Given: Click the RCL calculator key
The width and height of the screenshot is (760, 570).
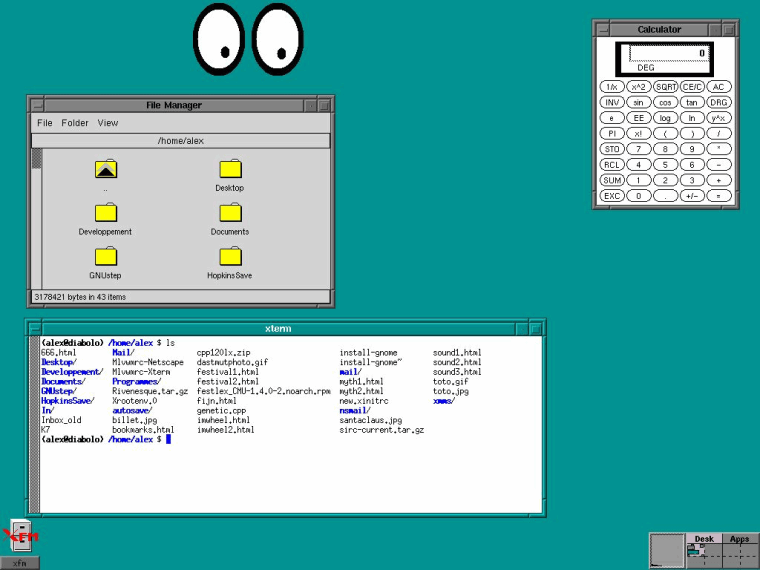Looking at the screenshot, I should pyautogui.click(x=612, y=164).
